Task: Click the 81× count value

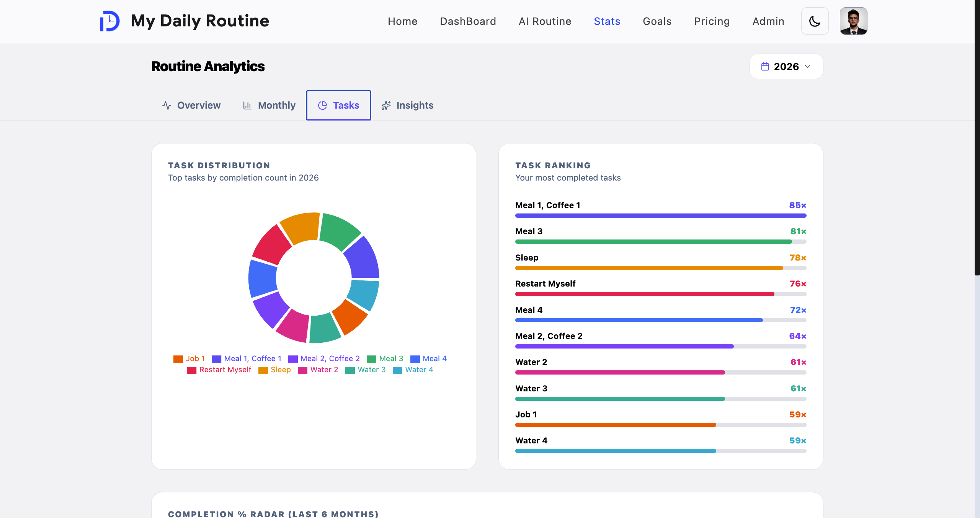Action: (x=799, y=231)
